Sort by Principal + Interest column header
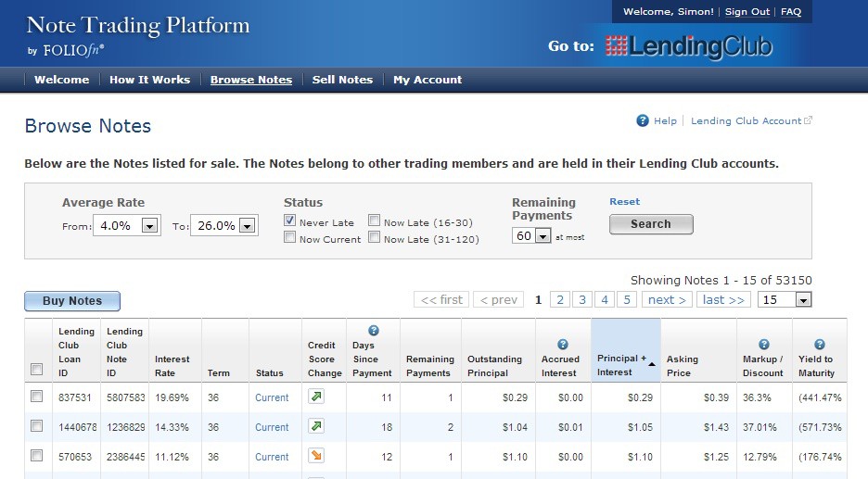This screenshot has width=868, height=479. click(x=622, y=365)
